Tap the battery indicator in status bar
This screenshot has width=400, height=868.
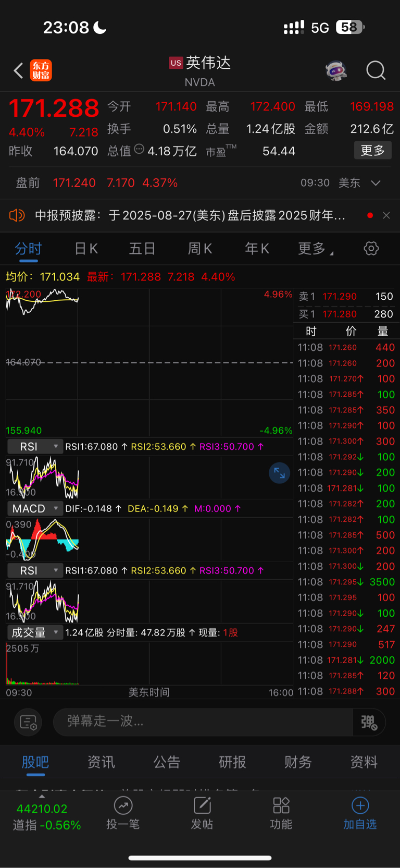(x=350, y=27)
